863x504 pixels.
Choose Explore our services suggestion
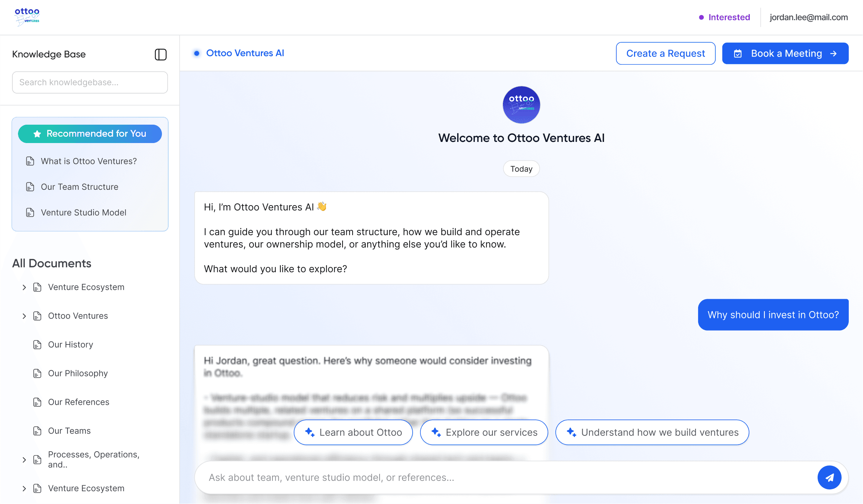tap(484, 432)
